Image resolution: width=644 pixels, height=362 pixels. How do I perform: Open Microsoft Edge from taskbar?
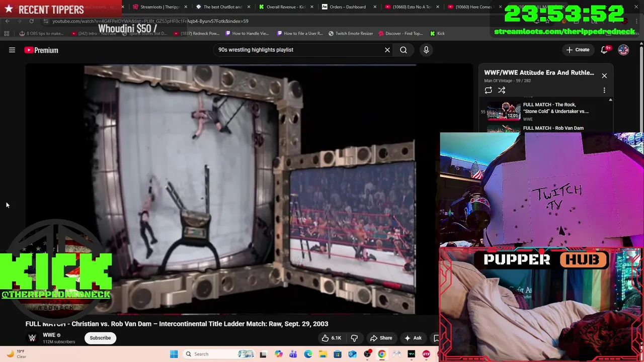(308, 354)
